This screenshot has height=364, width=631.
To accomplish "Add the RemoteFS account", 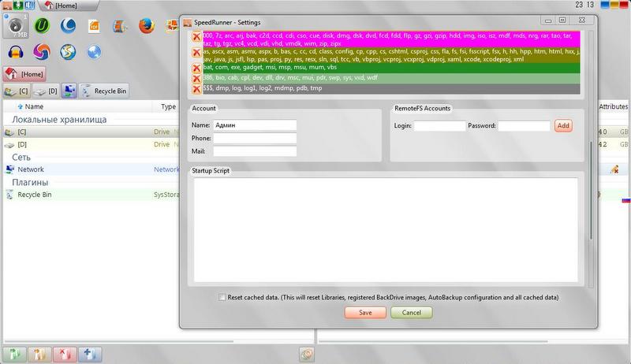I will (563, 126).
